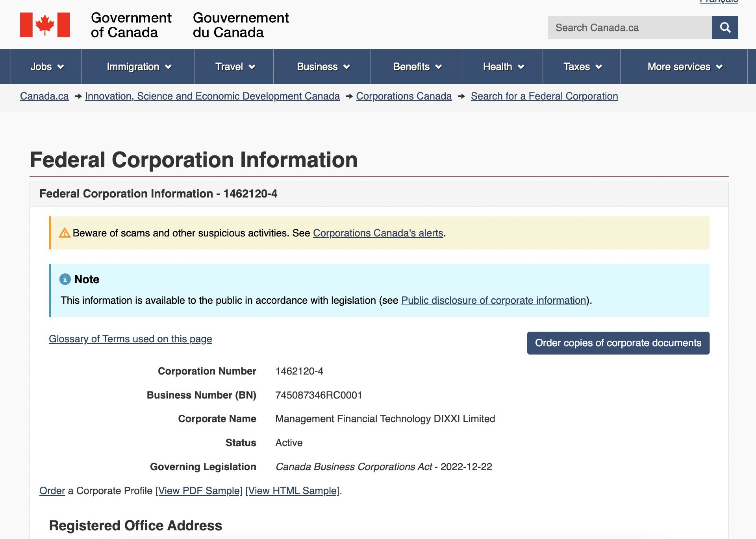Go to Corporations Canada breadcrumb
Screen dimensions: 756x539
404,96
